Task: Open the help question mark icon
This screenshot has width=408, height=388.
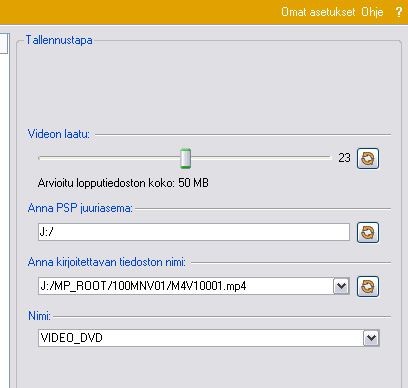Action: point(399,12)
